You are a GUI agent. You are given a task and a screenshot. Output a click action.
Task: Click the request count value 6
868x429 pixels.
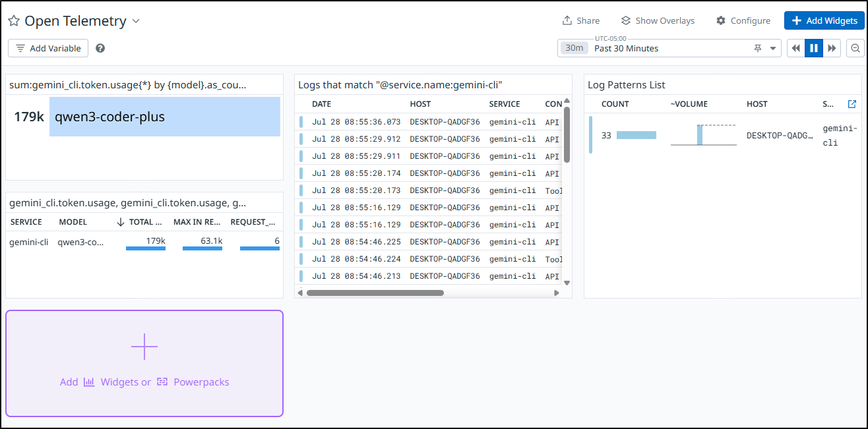[277, 241]
